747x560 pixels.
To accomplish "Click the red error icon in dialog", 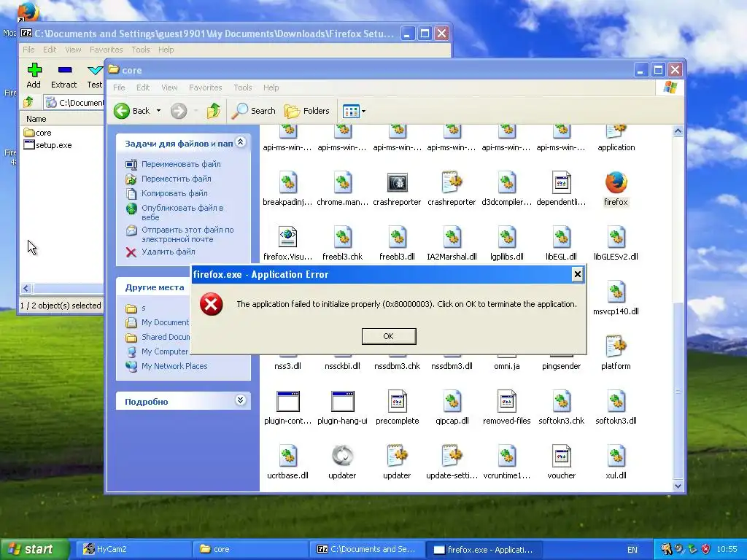I will (212, 304).
